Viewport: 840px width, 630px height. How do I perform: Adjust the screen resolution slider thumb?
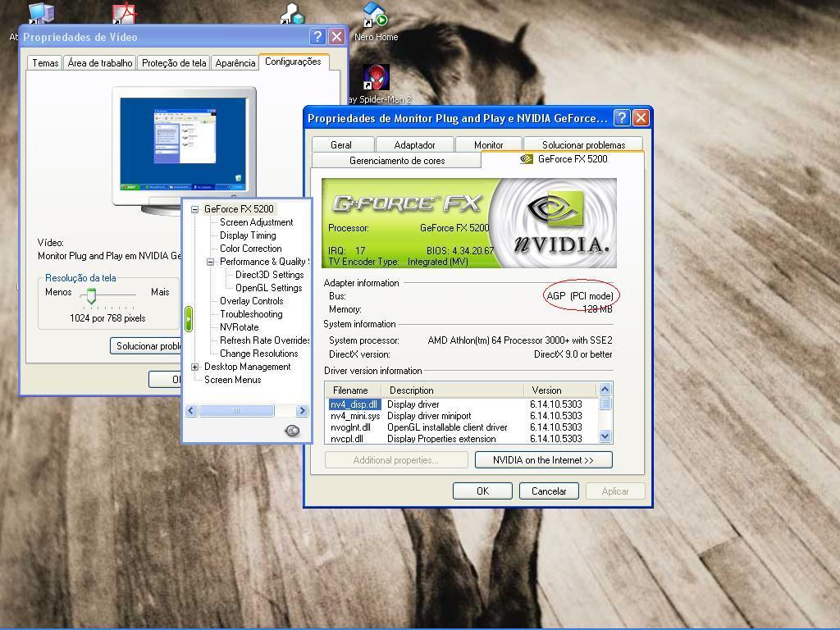click(x=92, y=295)
